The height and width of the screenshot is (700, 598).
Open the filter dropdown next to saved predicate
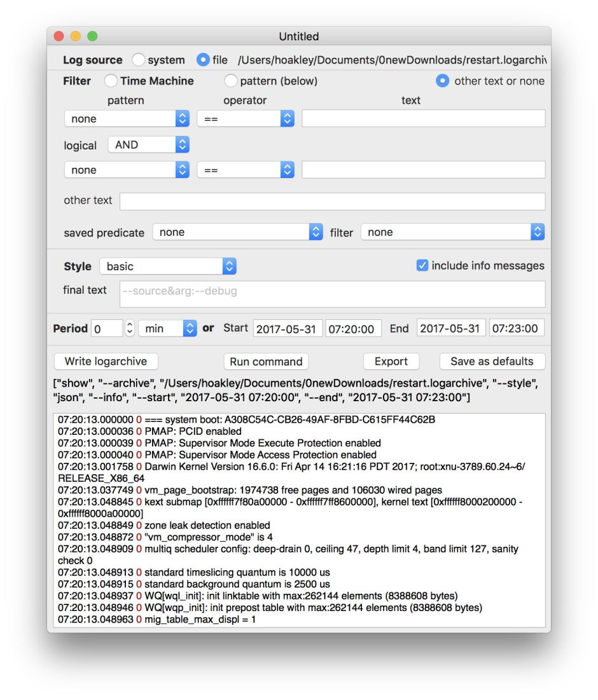452,233
